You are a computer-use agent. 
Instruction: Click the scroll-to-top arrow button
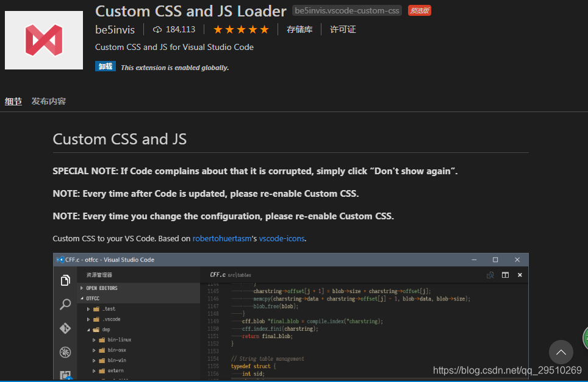point(561,352)
